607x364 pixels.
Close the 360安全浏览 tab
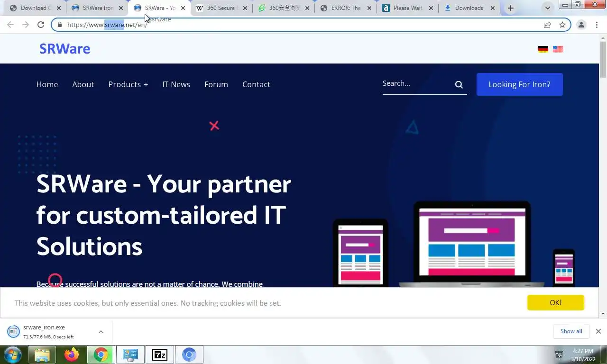pyautogui.click(x=307, y=8)
